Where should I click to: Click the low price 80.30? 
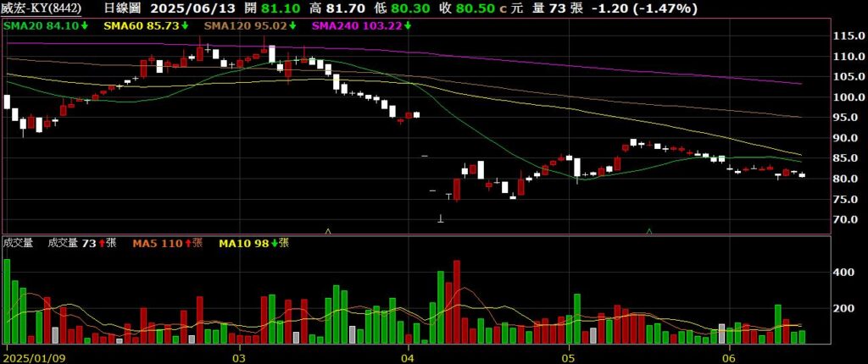pyautogui.click(x=411, y=8)
